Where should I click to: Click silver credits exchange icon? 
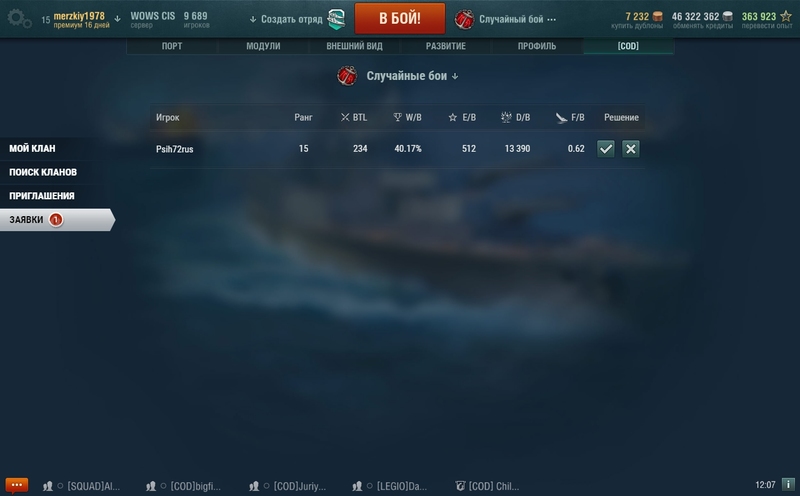pyautogui.click(x=728, y=16)
